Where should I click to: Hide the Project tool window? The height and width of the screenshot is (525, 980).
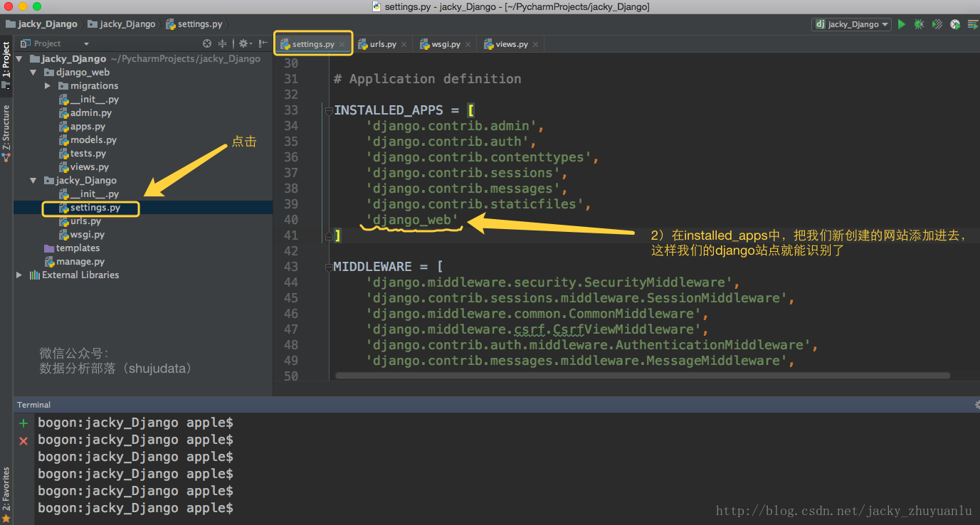pyautogui.click(x=263, y=43)
